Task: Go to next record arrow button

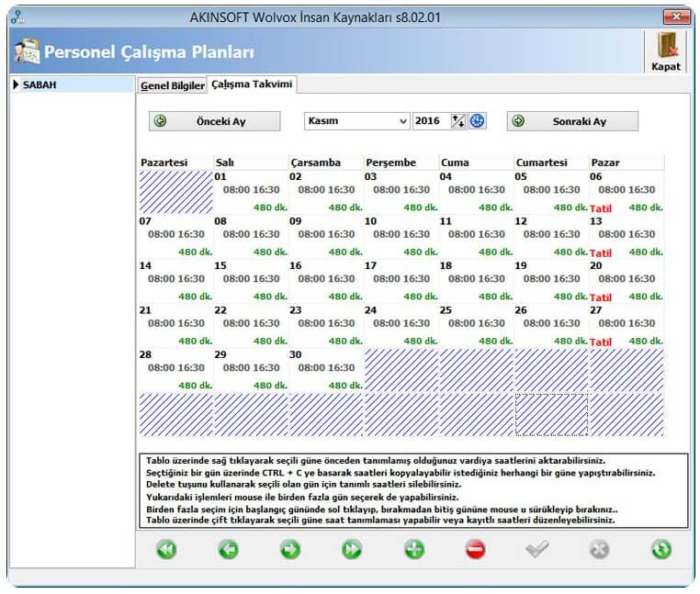Action: click(x=290, y=549)
